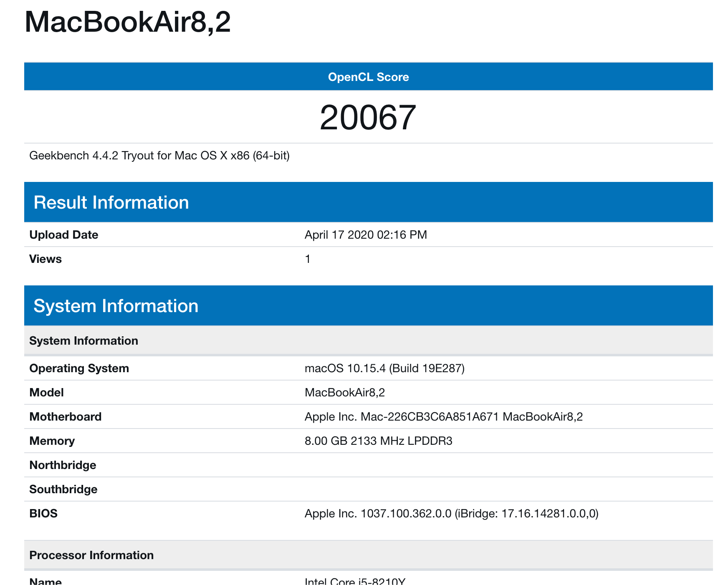Click the Memory label
The height and width of the screenshot is (585, 728).
52,441
